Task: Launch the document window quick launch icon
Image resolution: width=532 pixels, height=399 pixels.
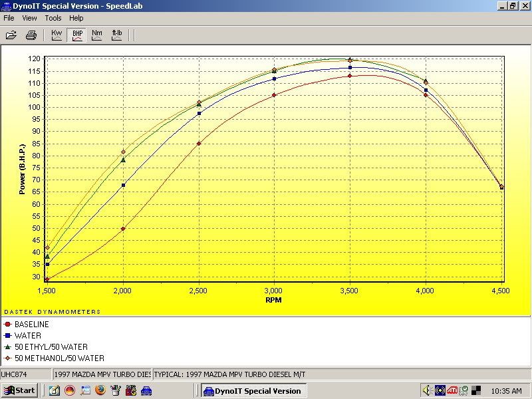Action: [85, 390]
